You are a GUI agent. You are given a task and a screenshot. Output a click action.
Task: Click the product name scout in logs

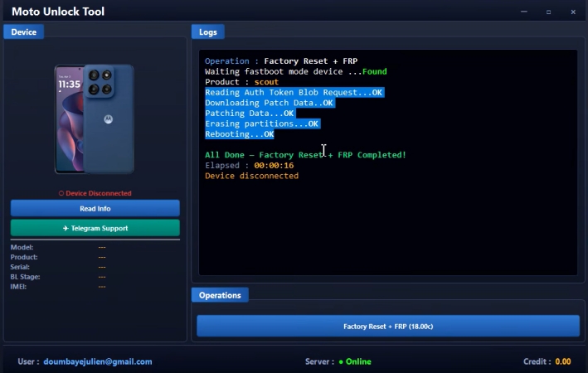(266, 82)
